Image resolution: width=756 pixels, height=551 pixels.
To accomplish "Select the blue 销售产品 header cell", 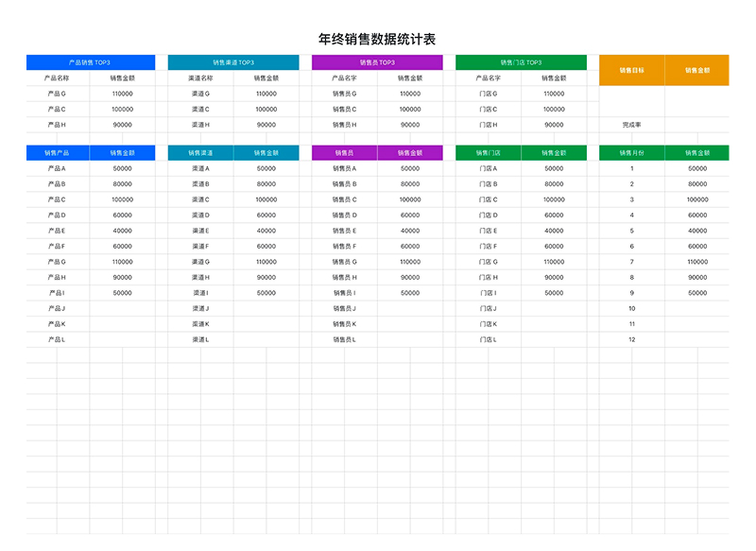I will [57, 153].
